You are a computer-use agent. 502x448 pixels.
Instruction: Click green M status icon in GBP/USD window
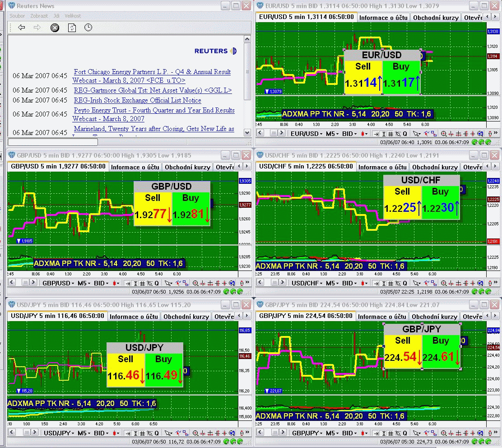coord(233,292)
